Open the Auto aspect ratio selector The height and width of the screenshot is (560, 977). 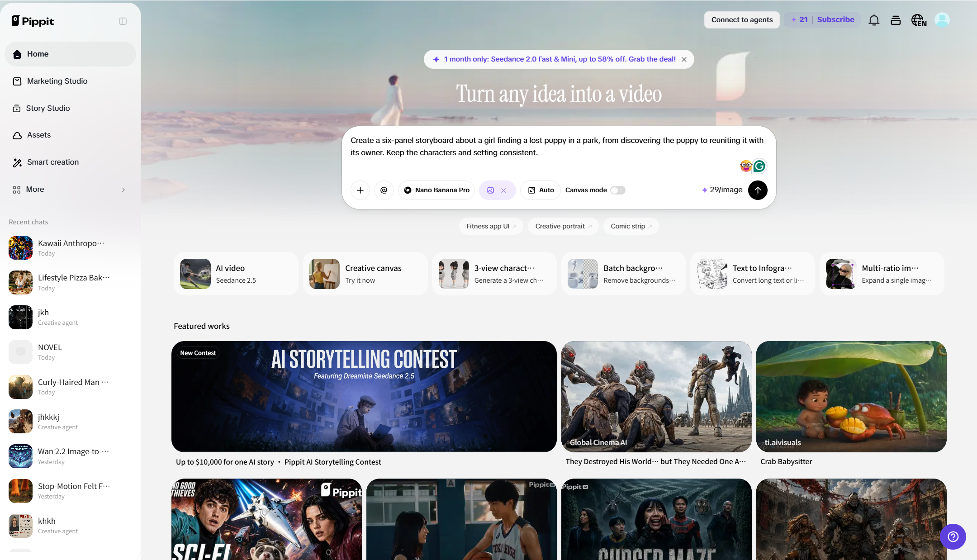[x=541, y=190]
